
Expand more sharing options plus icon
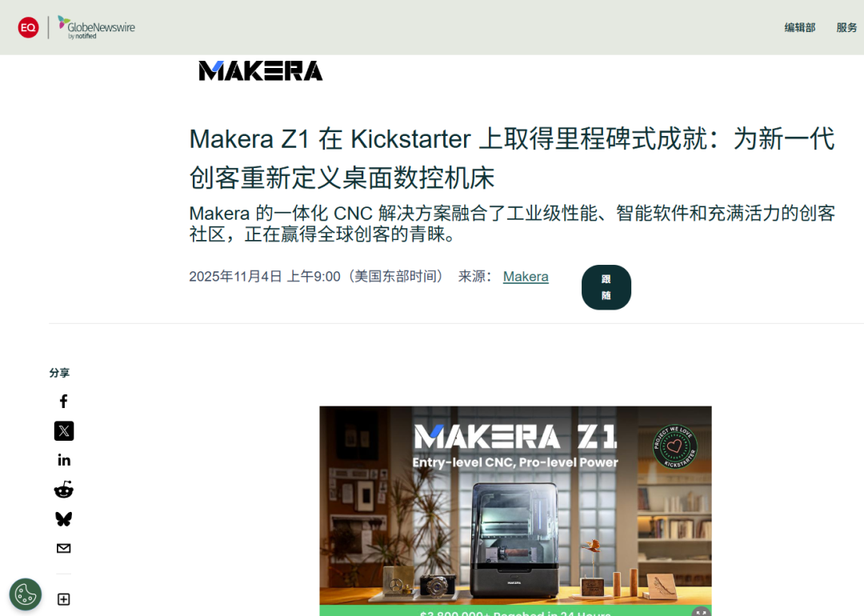(64, 599)
